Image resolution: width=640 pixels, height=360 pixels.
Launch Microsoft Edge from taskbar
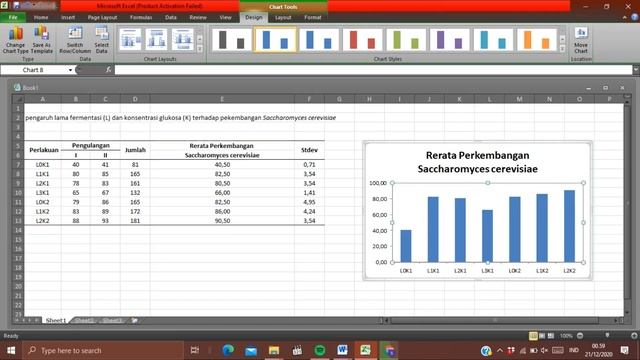tap(228, 350)
